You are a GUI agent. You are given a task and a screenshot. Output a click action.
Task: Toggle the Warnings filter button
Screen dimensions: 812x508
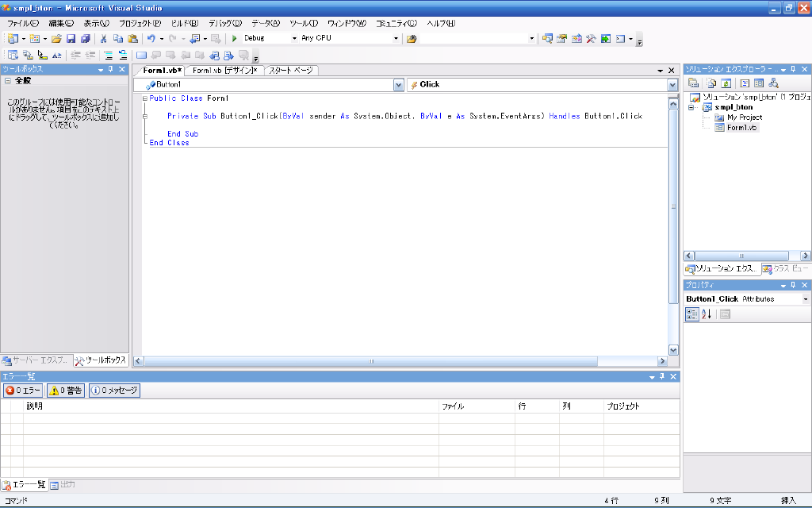click(66, 391)
